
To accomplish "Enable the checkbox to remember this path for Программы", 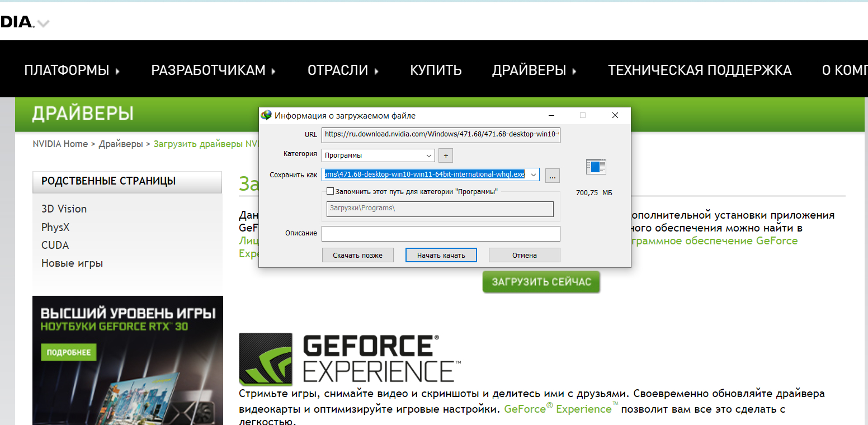I will (x=331, y=191).
